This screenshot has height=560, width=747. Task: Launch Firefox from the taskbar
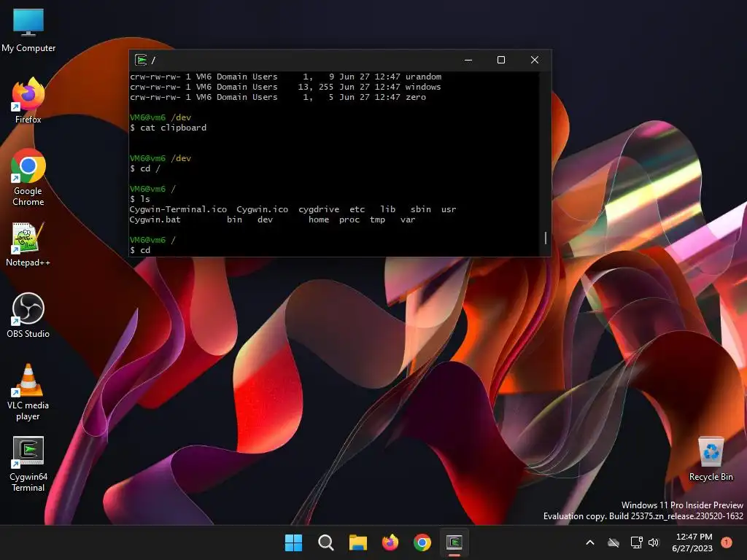390,542
